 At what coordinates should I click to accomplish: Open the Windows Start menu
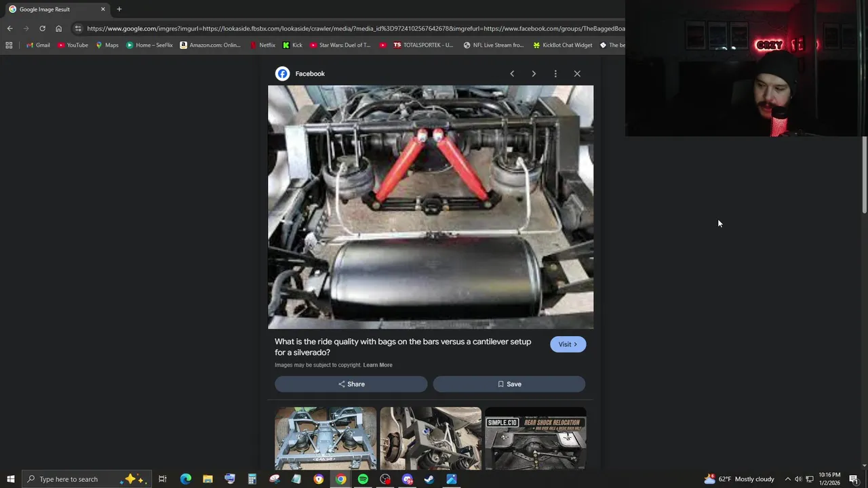10,479
